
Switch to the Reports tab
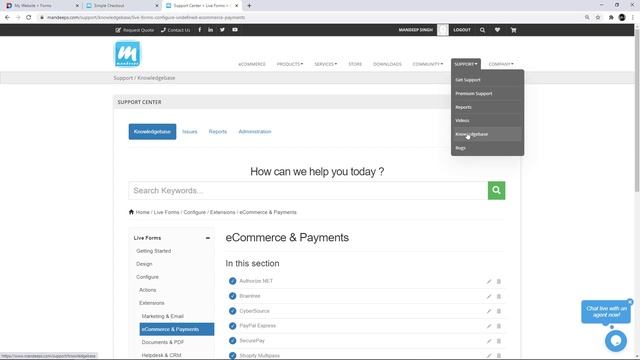click(218, 131)
